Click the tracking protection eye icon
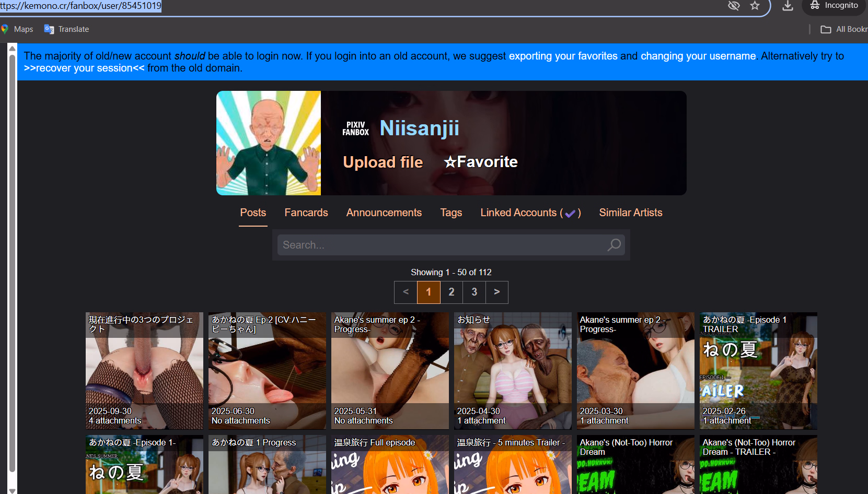This screenshot has width=868, height=494. point(734,6)
